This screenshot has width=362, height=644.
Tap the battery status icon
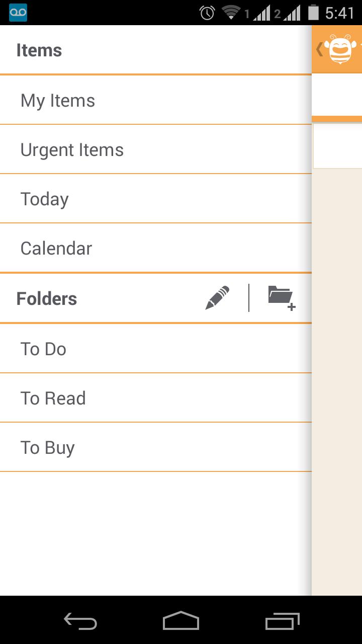tap(314, 13)
